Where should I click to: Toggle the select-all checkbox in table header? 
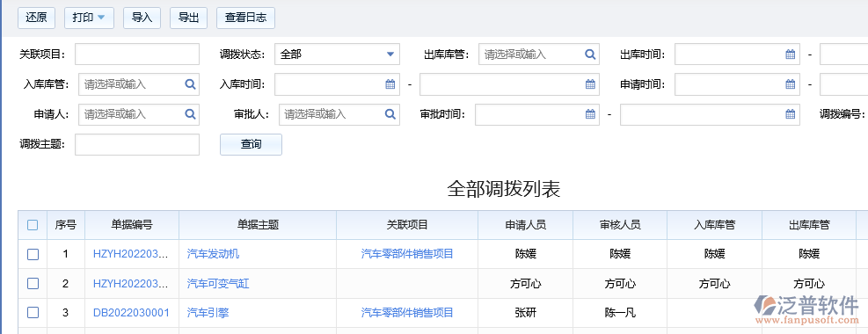tap(33, 225)
